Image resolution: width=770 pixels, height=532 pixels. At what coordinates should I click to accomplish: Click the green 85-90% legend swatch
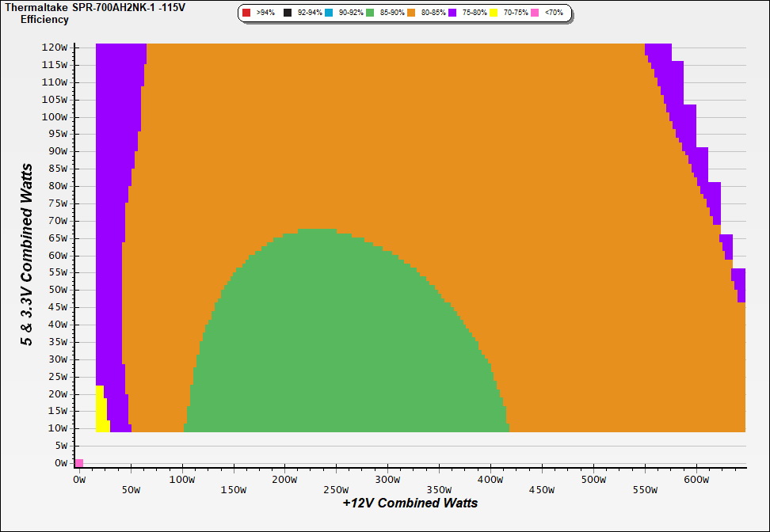coord(370,13)
